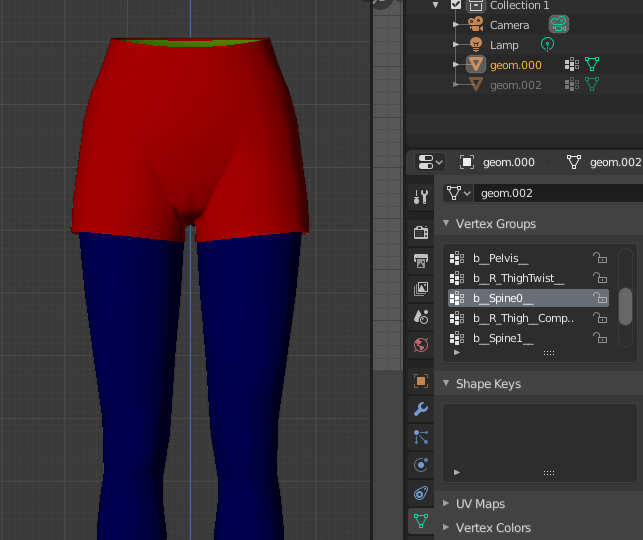Expand vertex group list filter options
The image size is (643, 540).
pos(457,353)
